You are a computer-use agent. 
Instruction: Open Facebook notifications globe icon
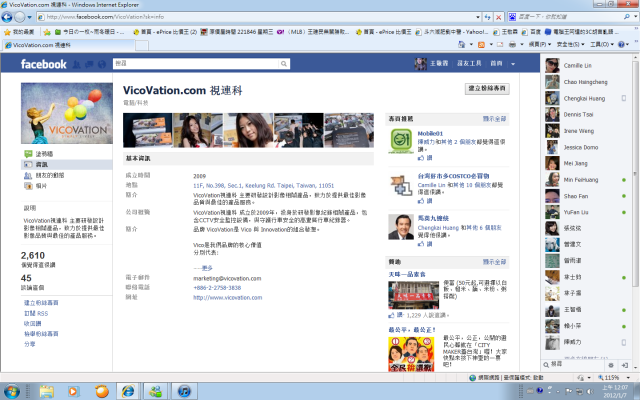click(x=102, y=64)
